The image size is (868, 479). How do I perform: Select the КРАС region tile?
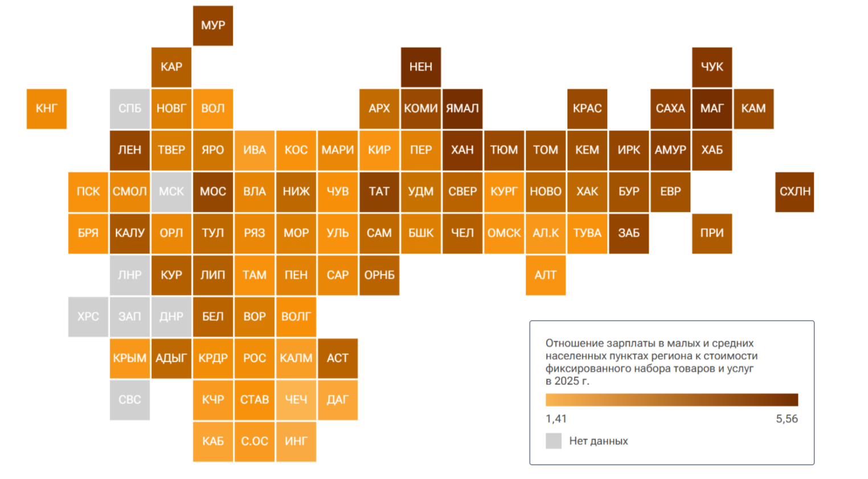pos(587,109)
